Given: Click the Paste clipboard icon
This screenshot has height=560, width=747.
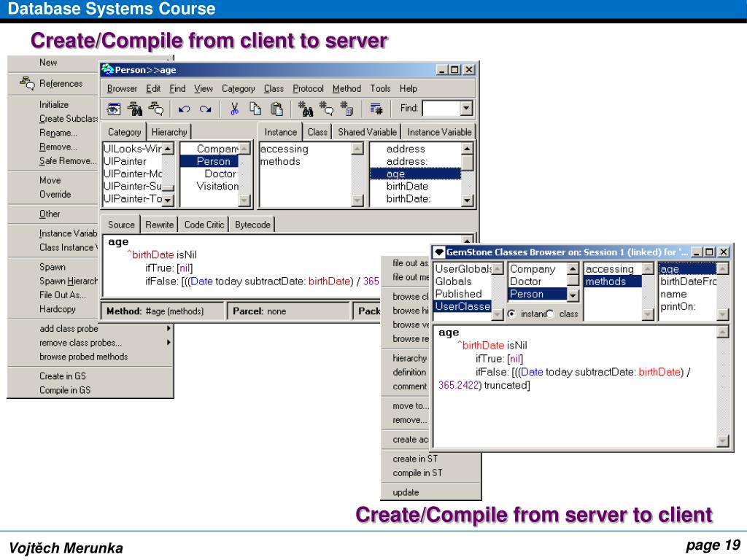Looking at the screenshot, I should point(276,109).
